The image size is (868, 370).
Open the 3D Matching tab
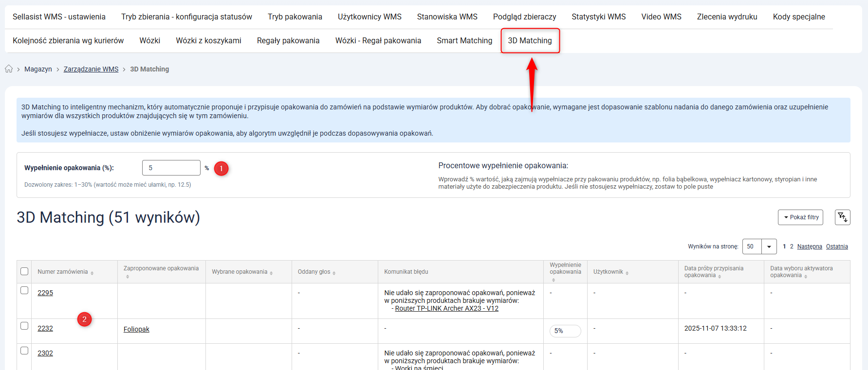[x=530, y=41]
